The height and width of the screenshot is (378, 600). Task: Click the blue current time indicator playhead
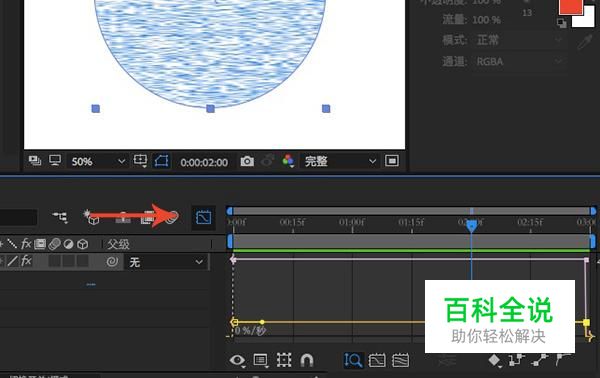click(x=471, y=226)
